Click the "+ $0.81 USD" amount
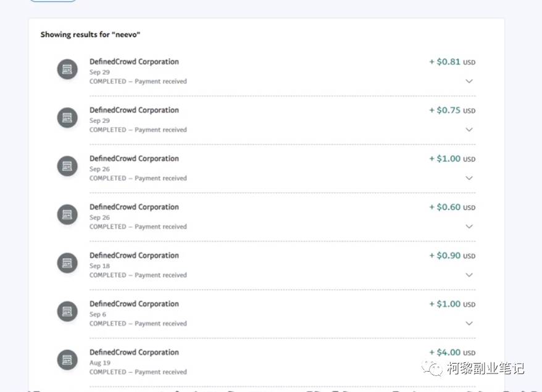Viewport: 542px width, 392px height. coord(452,62)
